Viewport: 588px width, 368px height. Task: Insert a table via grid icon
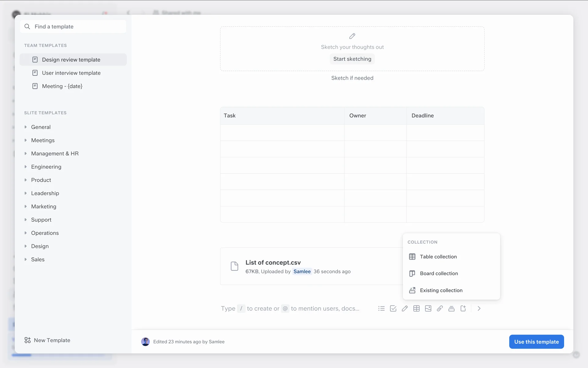coord(416,309)
